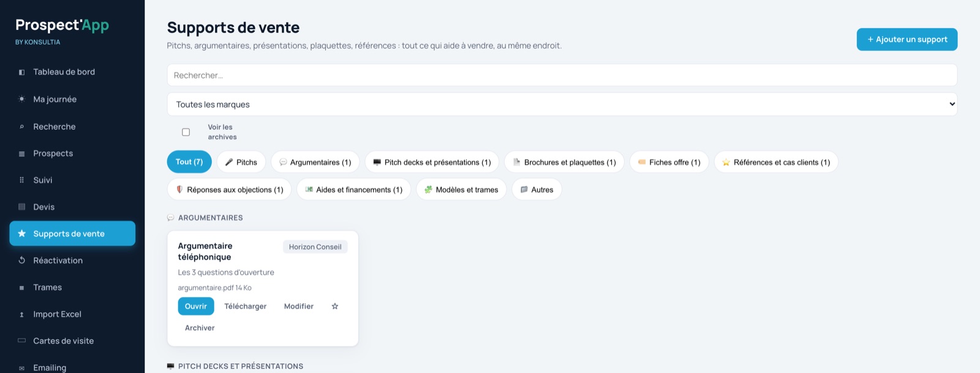
Task: Click the Recherche magnifier icon
Action: [21, 127]
